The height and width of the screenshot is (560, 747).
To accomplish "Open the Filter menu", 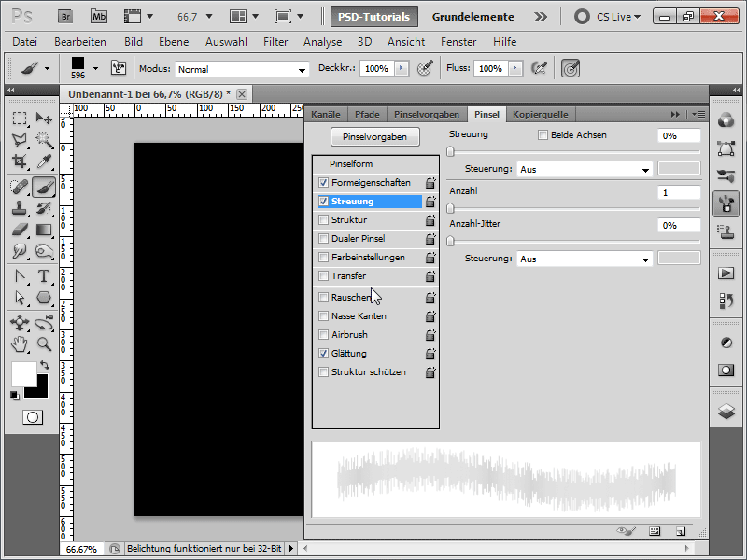I will tap(275, 42).
